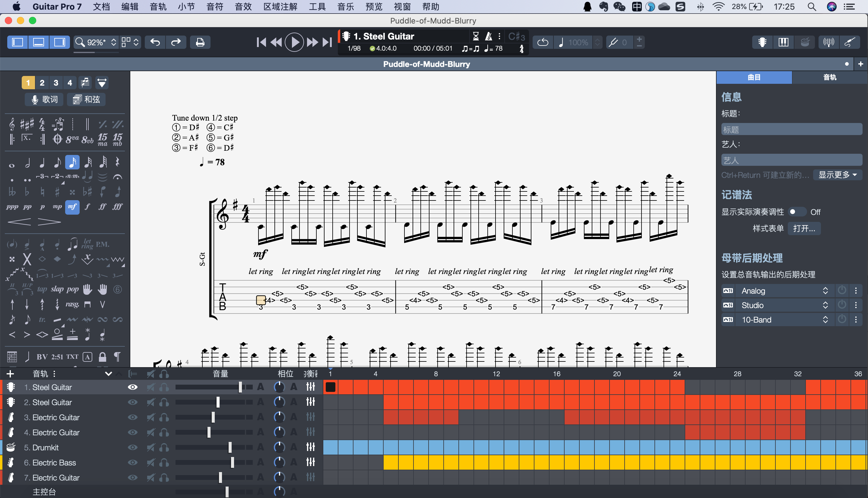Open the 工具 menu
868x498 pixels.
click(317, 7)
